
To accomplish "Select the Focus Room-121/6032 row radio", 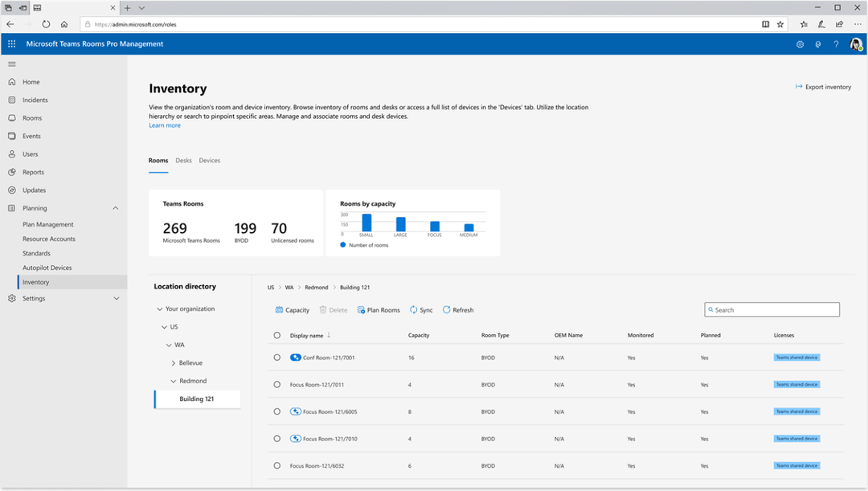I will [x=276, y=466].
